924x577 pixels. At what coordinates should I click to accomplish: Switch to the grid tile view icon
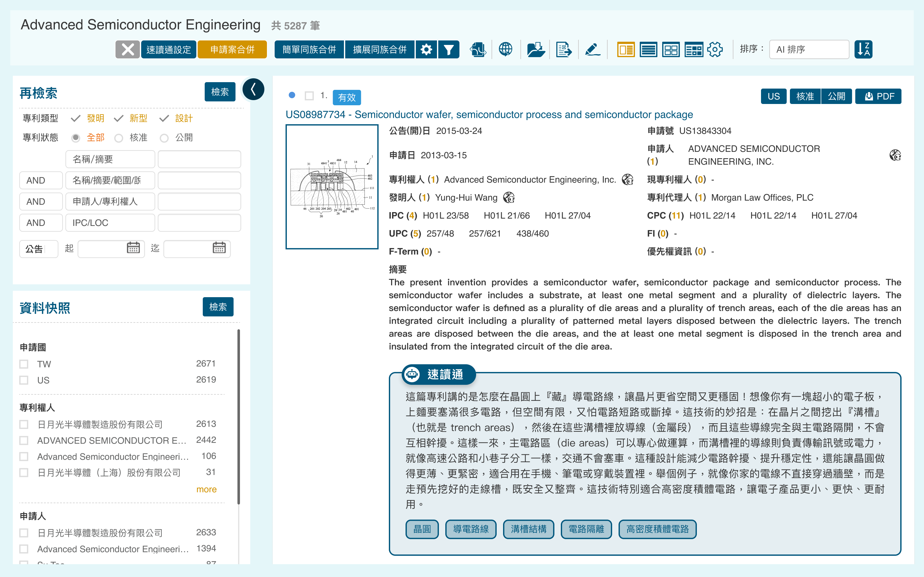[x=671, y=50]
